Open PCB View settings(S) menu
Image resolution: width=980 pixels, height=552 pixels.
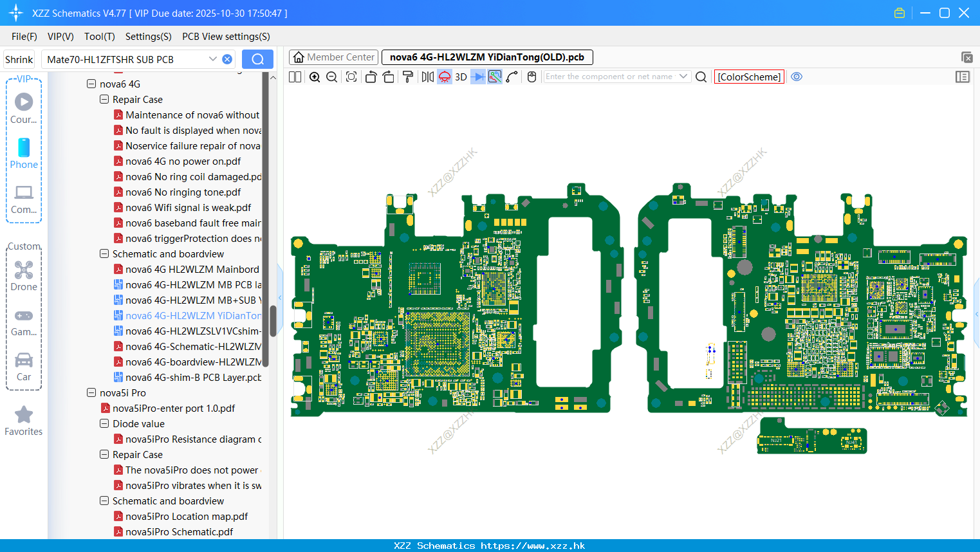pos(226,37)
